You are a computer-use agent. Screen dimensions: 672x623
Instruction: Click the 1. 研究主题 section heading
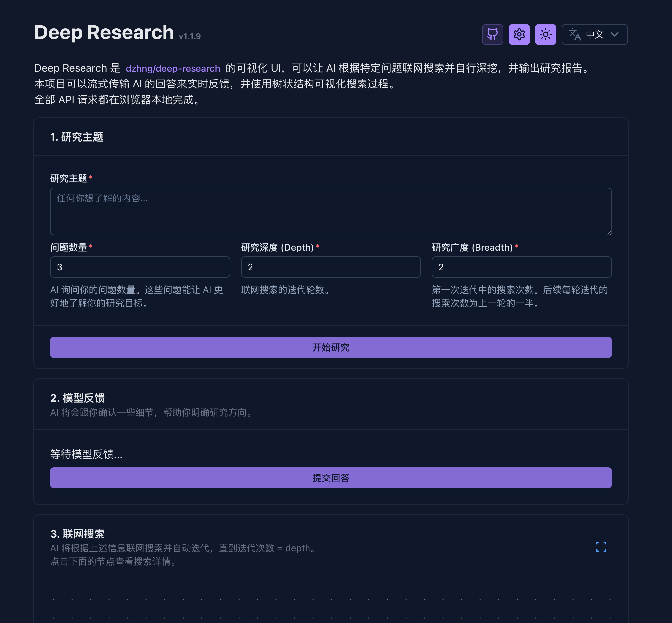pos(77,137)
